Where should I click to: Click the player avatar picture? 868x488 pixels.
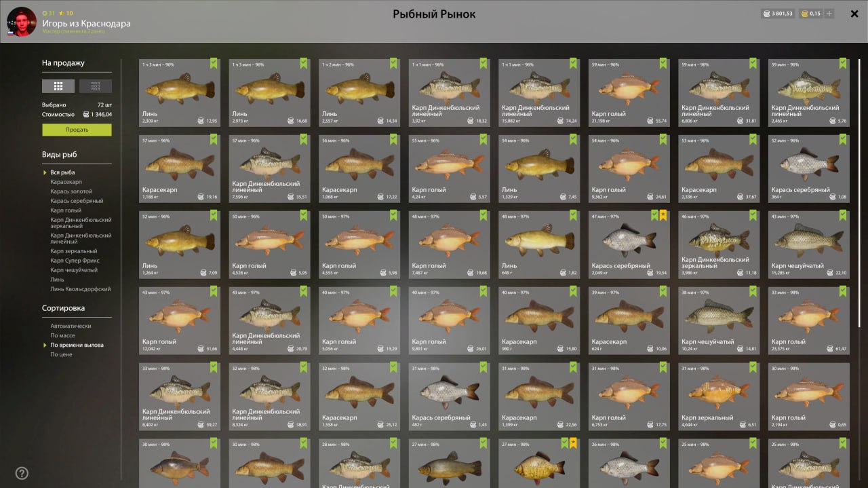22,22
